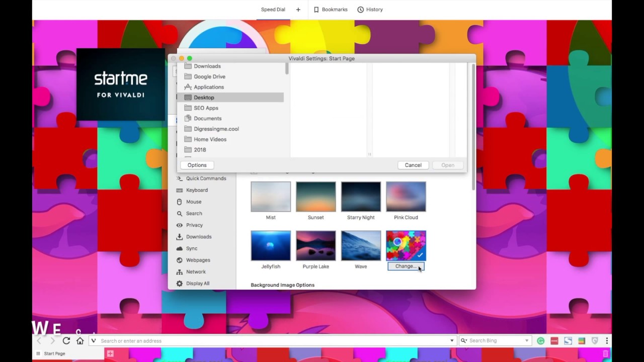The image size is (644, 362).
Task: Select the Start Page browser tab
Action: click(67, 353)
